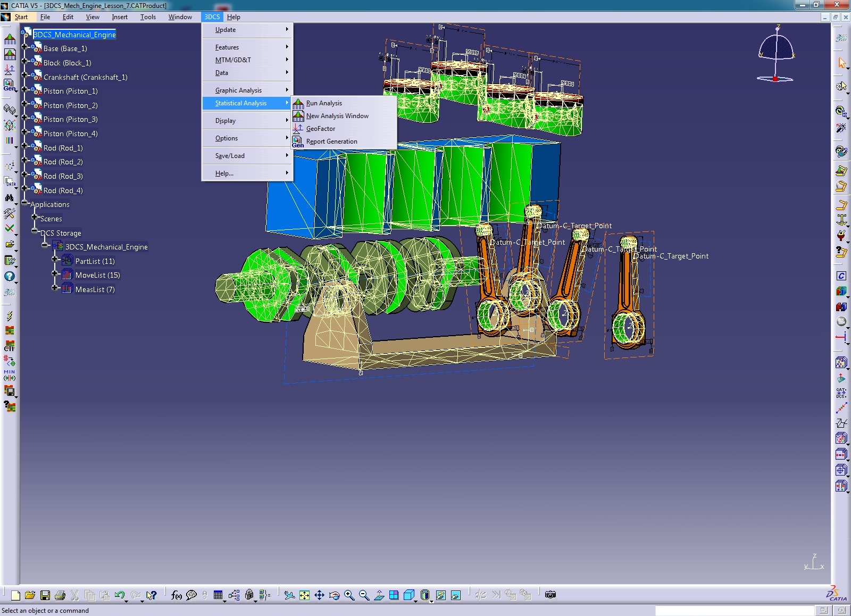Click the New Analysis Window toolbar icon

click(x=10, y=54)
